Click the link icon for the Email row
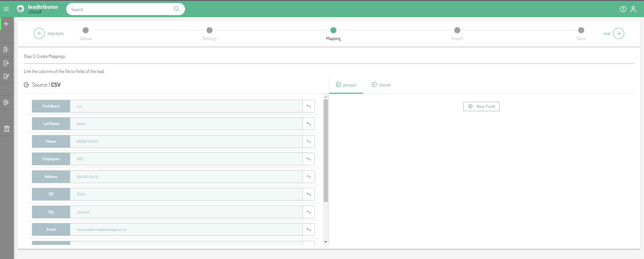Viewport: 644px width, 259px height. coord(309,229)
